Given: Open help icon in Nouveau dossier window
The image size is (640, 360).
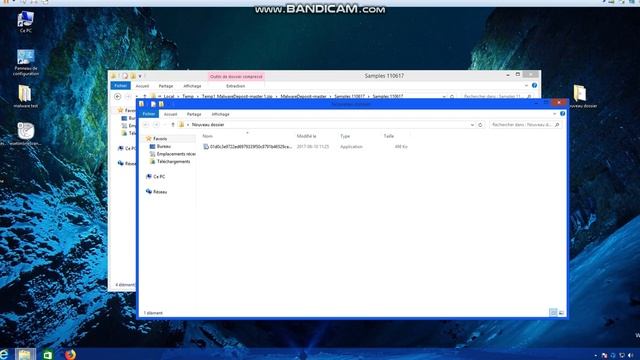Looking at the screenshot, I should [x=562, y=113].
